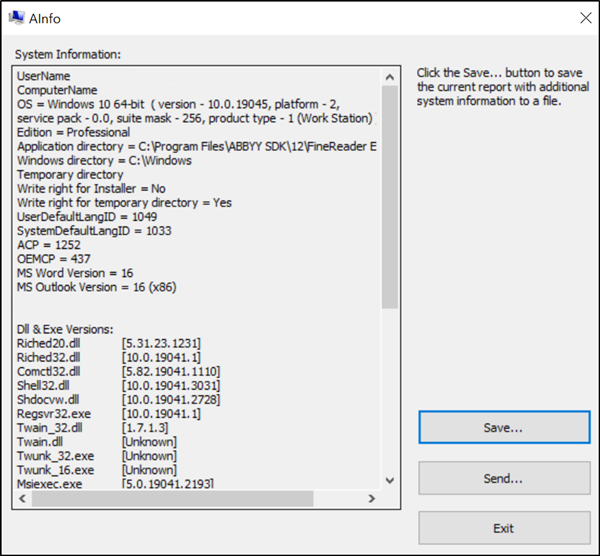Click the UserDefaultLangID = 1049 line
Screen dimensions: 600x556
(x=87, y=217)
